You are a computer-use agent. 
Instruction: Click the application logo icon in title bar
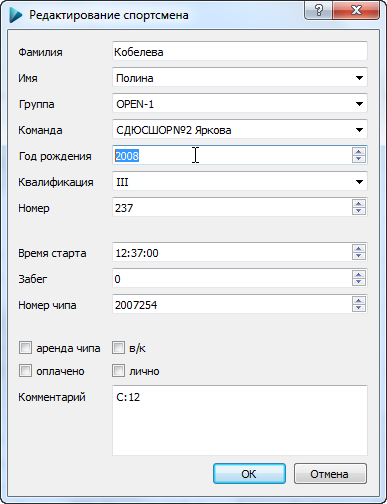tap(15, 15)
